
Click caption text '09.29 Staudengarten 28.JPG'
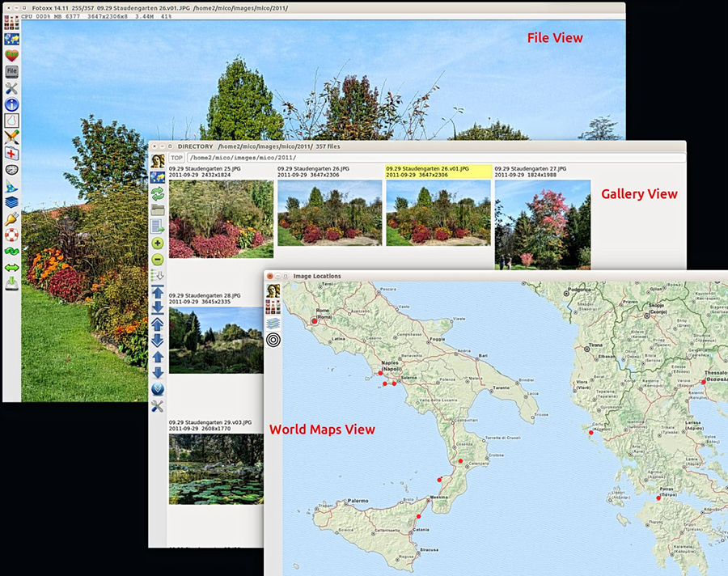205,295
